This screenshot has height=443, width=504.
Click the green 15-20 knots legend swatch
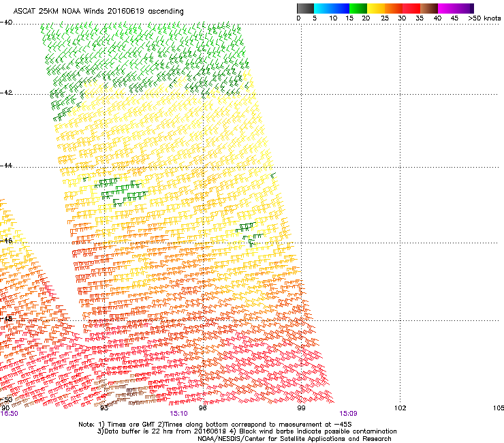tap(358, 8)
